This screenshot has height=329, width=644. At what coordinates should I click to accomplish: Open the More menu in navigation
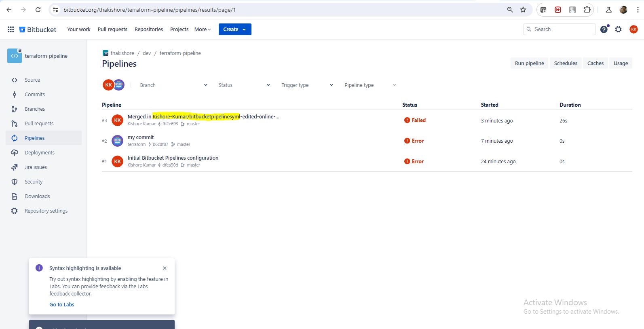coord(203,30)
